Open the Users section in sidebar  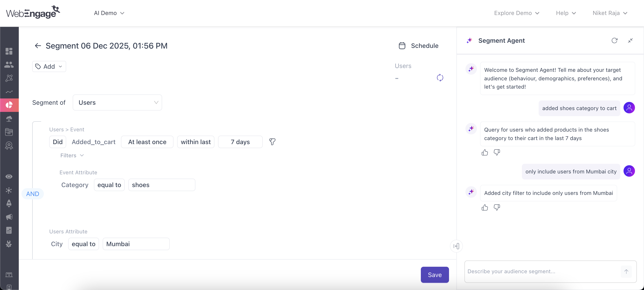(9, 64)
